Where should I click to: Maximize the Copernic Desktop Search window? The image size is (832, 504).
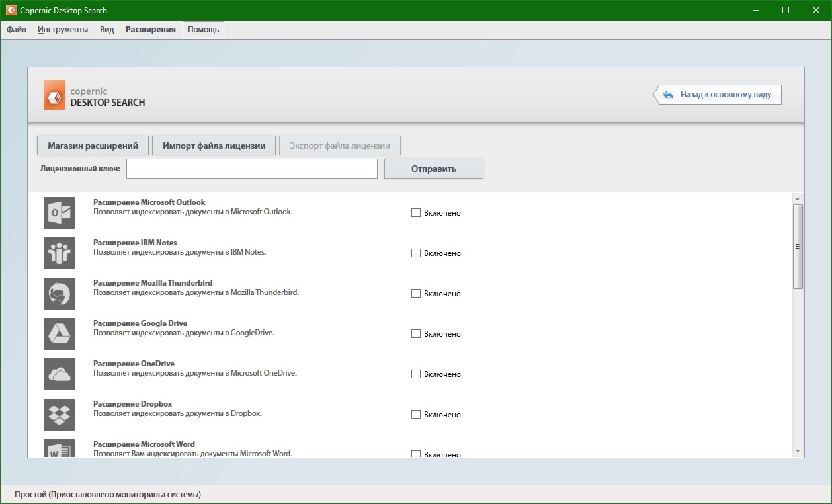(786, 10)
